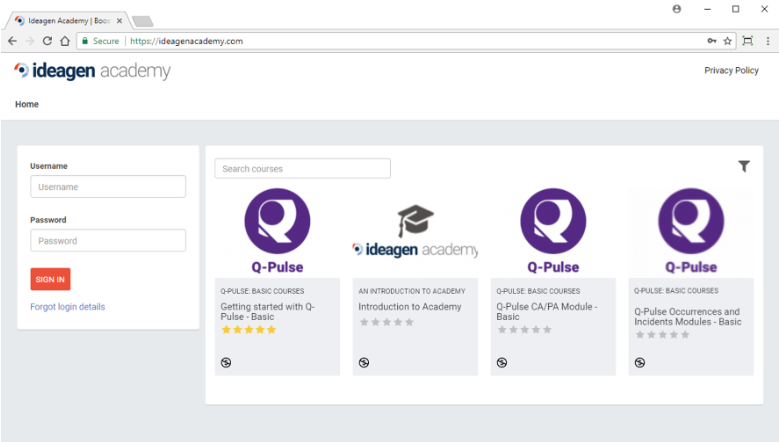Click the screenshot extension icon beside the star

pyautogui.click(x=747, y=41)
